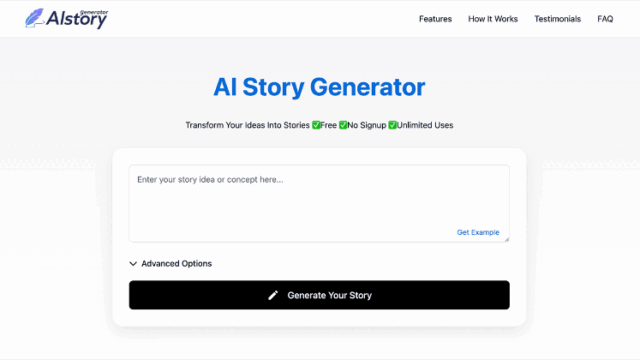Image resolution: width=640 pixels, height=360 pixels.
Task: Click the green checkmark beside Free
Action: coord(316,125)
